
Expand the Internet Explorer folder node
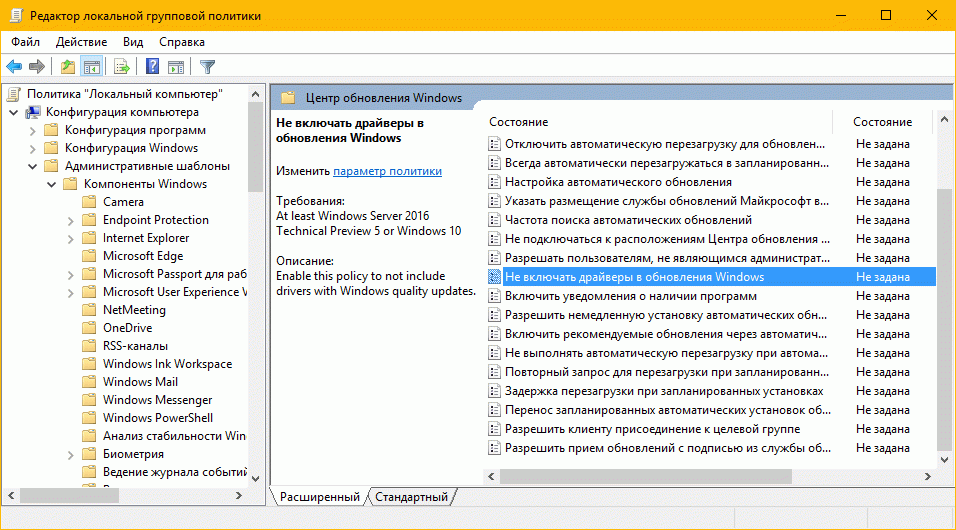coord(69,238)
